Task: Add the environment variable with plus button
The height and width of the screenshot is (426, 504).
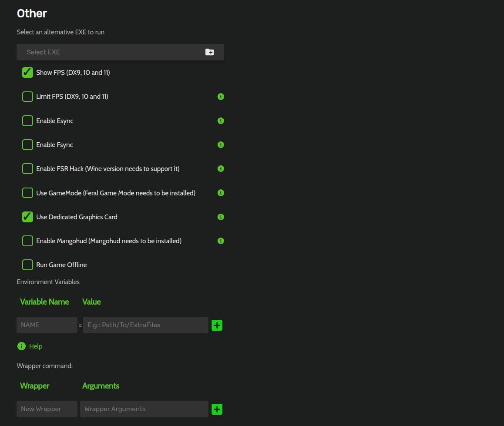Action: coord(217,325)
